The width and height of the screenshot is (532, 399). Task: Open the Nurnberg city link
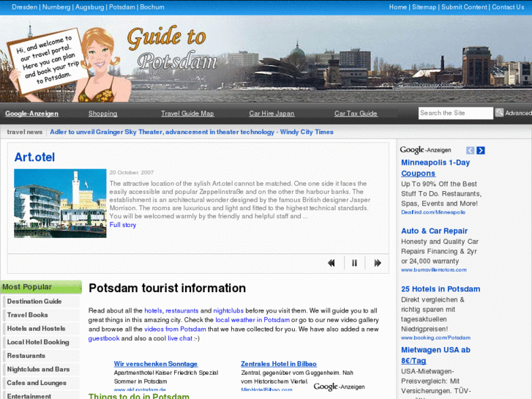[56, 7]
